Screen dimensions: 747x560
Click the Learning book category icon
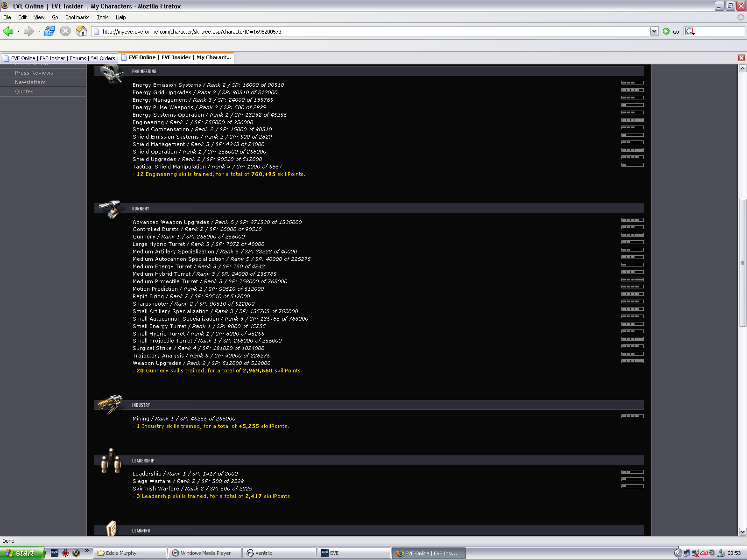pyautogui.click(x=111, y=528)
